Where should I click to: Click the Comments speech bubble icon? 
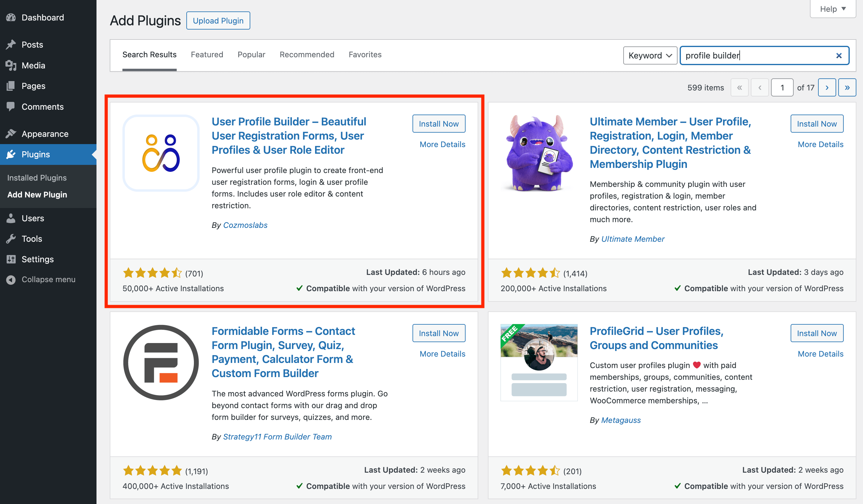point(11,107)
